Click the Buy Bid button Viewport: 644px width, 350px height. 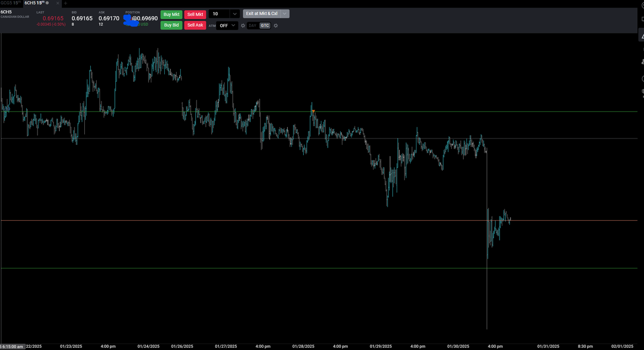(x=171, y=25)
